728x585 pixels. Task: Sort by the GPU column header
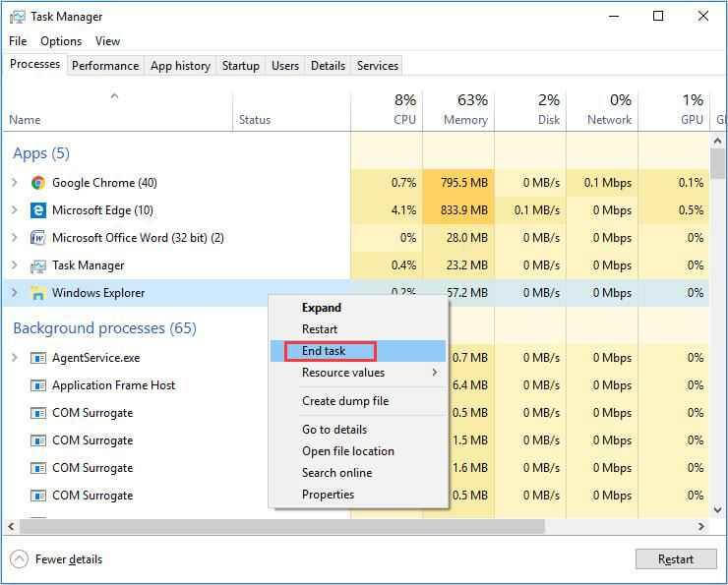point(674,111)
